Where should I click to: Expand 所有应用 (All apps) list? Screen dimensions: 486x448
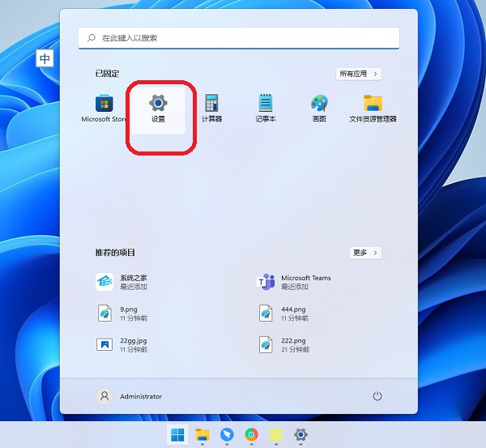tap(358, 74)
